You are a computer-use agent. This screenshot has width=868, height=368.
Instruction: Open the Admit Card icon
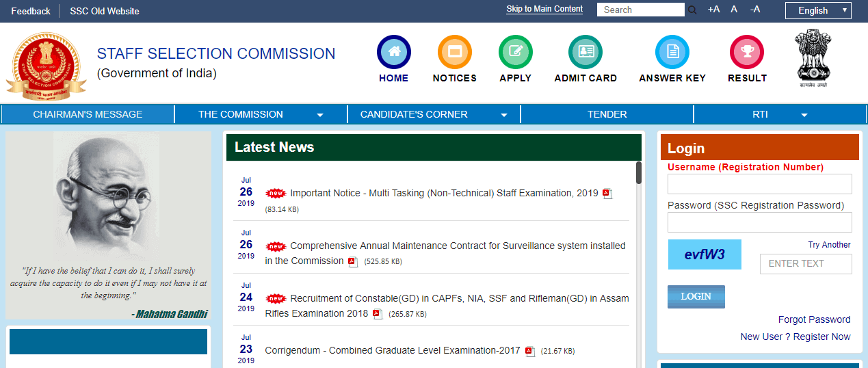coord(585,52)
